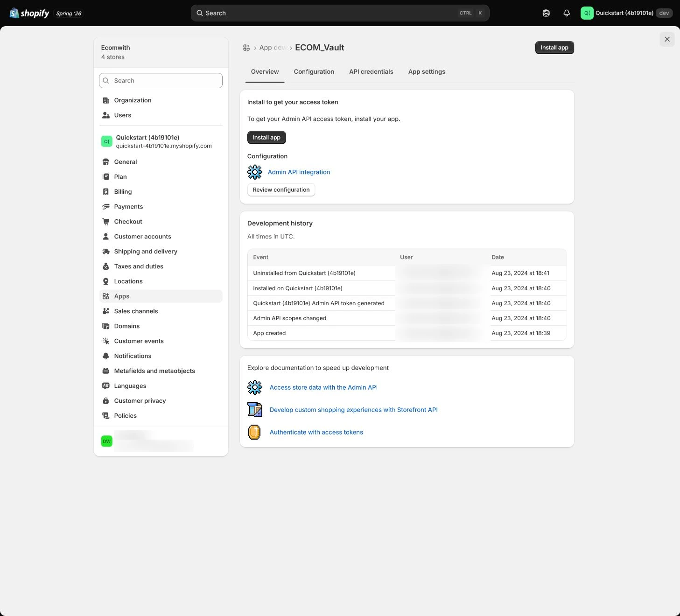
Task: Click the 'Installed on Quickstart (4b19101e)' event
Action: [x=298, y=288]
